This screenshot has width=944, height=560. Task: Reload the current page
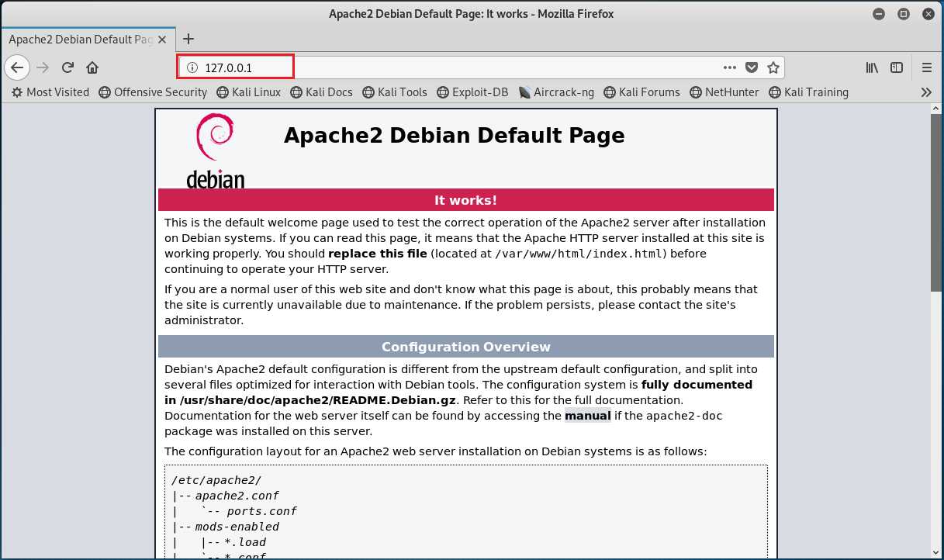pyautogui.click(x=67, y=67)
